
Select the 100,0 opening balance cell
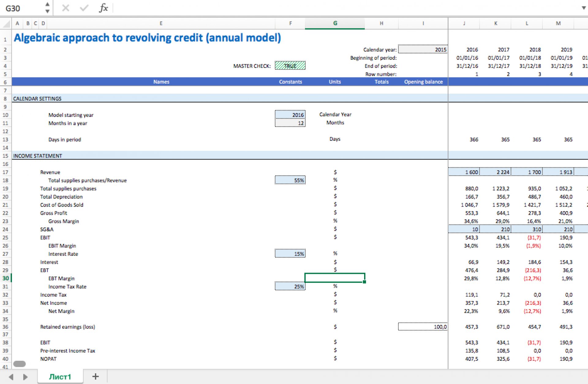423,327
